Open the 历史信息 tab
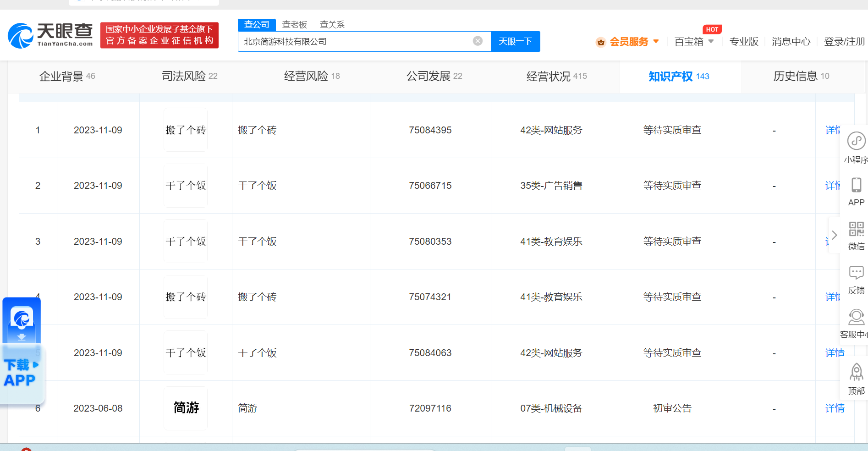This screenshot has height=451, width=868. (802, 76)
